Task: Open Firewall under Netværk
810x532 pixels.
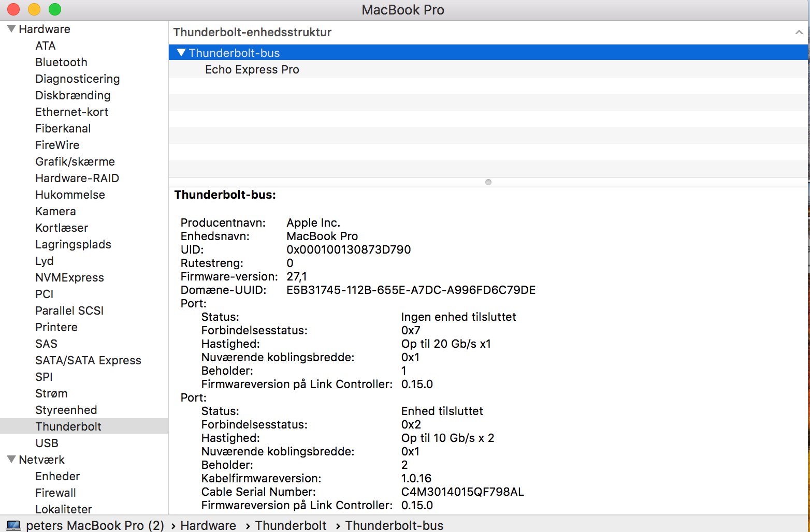Action: pyautogui.click(x=55, y=493)
